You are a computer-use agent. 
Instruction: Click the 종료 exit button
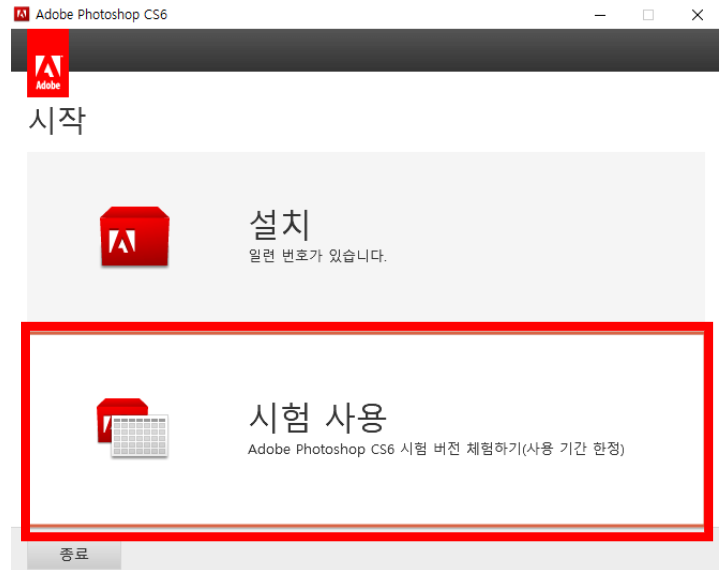click(x=74, y=554)
